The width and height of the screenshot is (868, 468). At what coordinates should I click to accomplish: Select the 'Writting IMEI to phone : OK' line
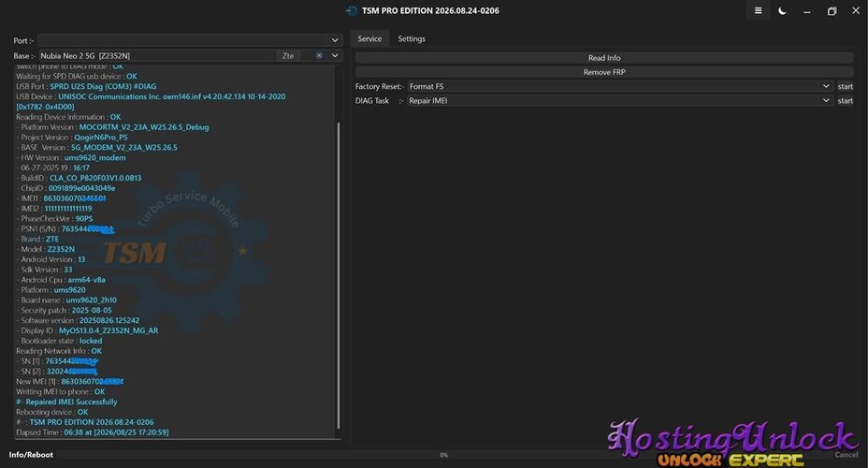61,391
